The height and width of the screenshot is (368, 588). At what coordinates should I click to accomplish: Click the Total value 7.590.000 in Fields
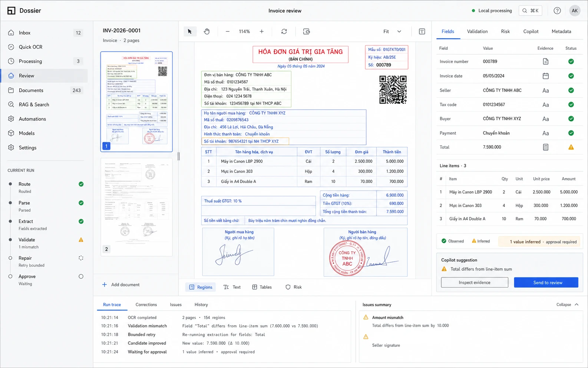tap(492, 147)
